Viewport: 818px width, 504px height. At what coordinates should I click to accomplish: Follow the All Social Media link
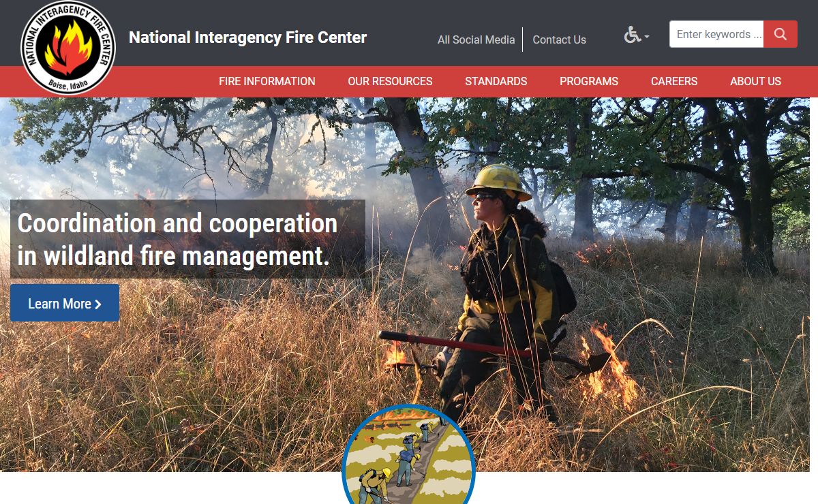tap(476, 40)
